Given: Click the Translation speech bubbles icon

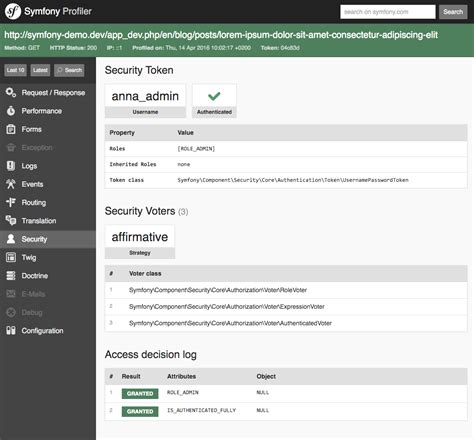Looking at the screenshot, I should click(x=11, y=221).
